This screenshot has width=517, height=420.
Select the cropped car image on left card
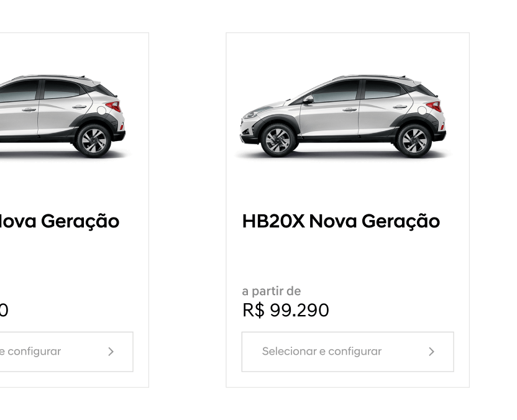(62, 116)
